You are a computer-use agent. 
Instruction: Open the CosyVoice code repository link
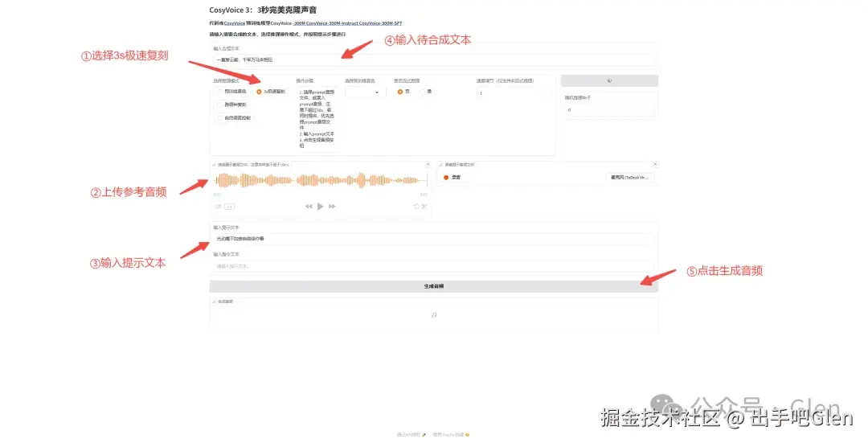(x=235, y=23)
